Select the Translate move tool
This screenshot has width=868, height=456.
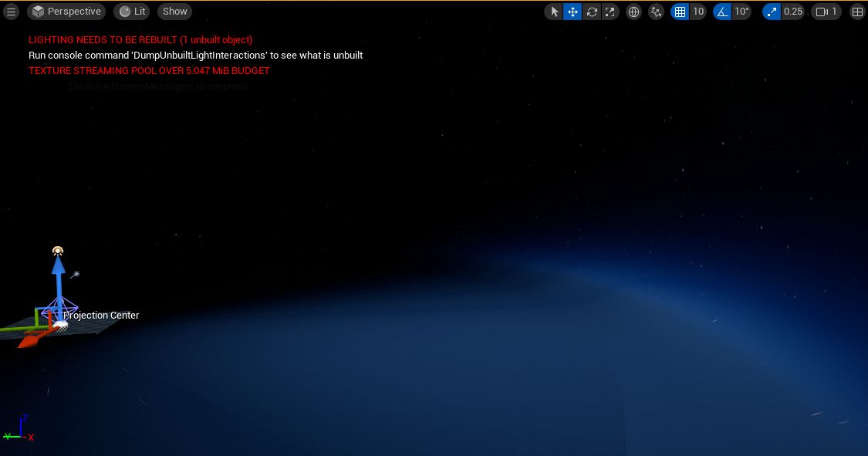tap(572, 12)
